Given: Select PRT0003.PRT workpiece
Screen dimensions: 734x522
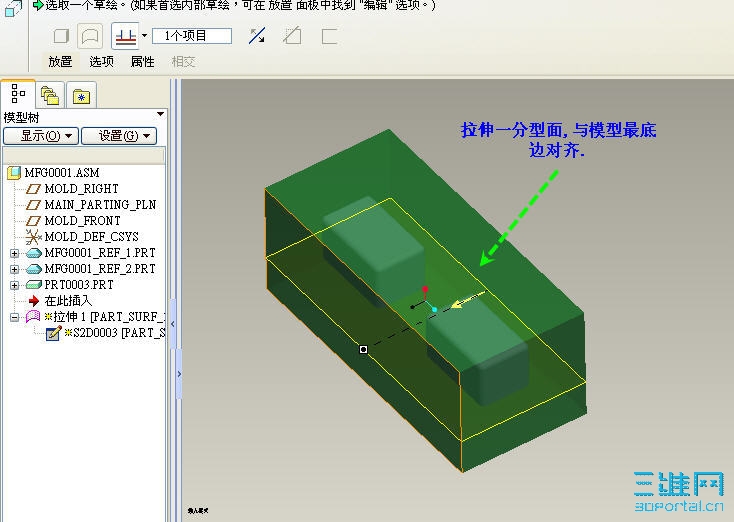Looking at the screenshot, I should coord(79,285).
